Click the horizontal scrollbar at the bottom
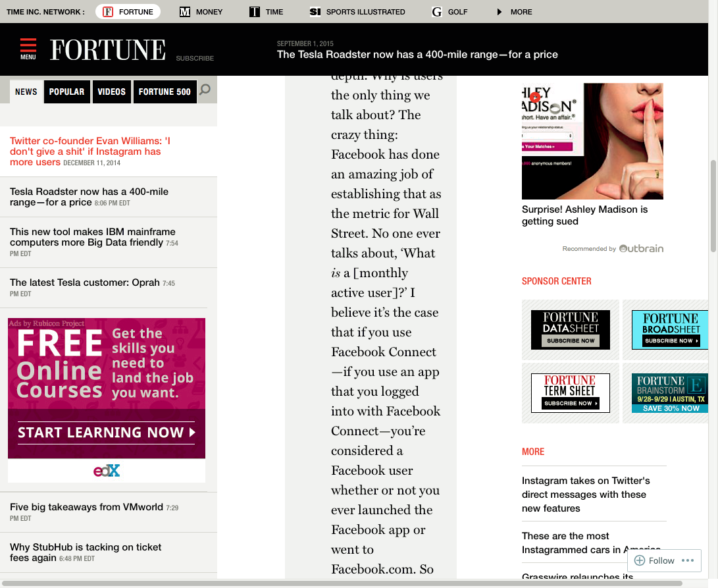The width and height of the screenshot is (718, 588). pos(342,584)
